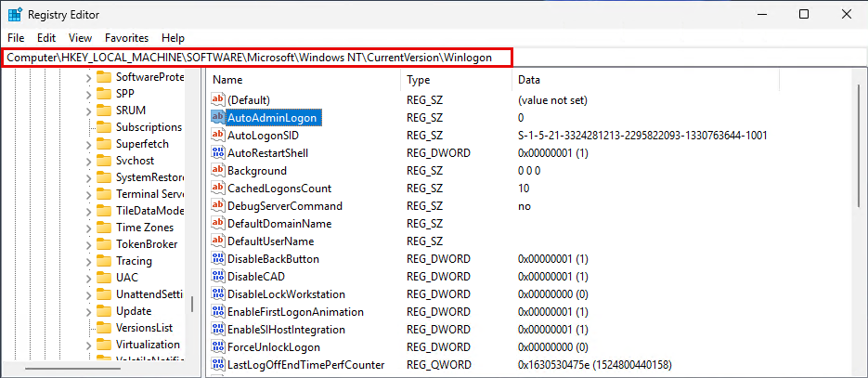Click the DisableCAD DWORD icon

218,277
